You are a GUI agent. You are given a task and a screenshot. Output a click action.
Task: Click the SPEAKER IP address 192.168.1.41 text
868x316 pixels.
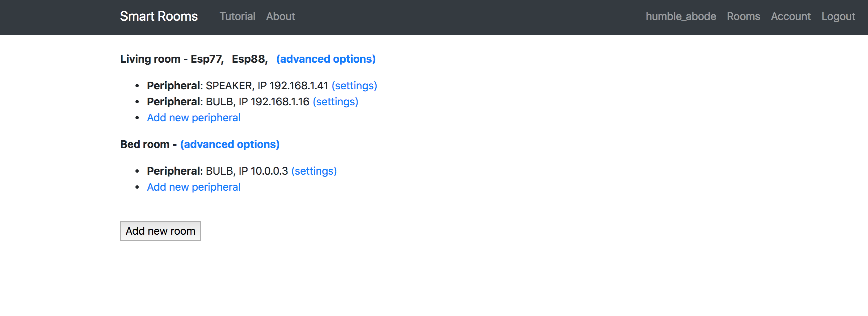coord(299,85)
